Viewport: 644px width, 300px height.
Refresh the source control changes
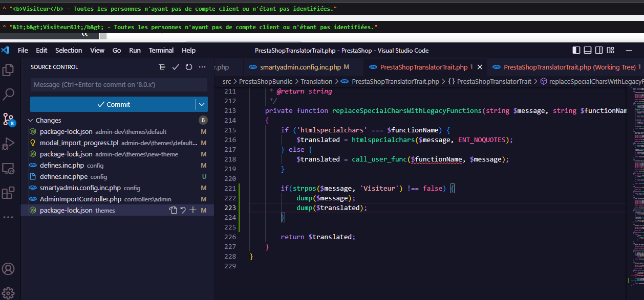coord(189,67)
